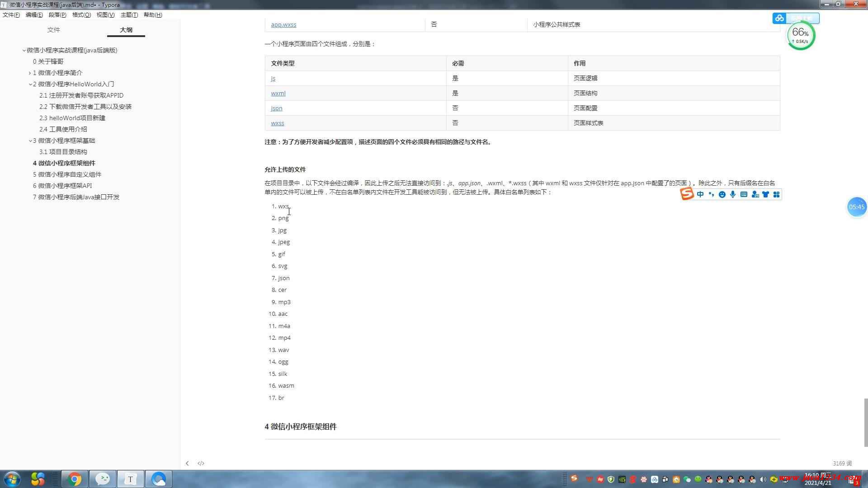Viewport: 868px width, 488px height.
Task: Jump to 2.3 helloWorld项目新建
Action: [72, 118]
